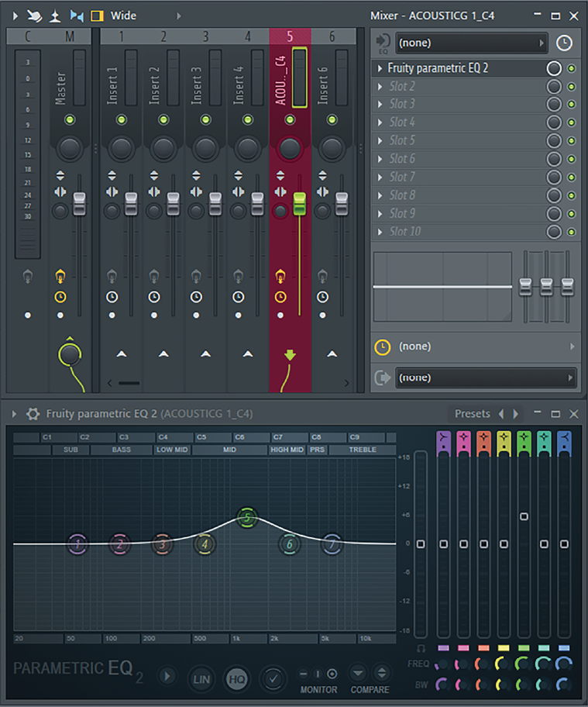Select EQ band 1 node on the curve

click(77, 543)
